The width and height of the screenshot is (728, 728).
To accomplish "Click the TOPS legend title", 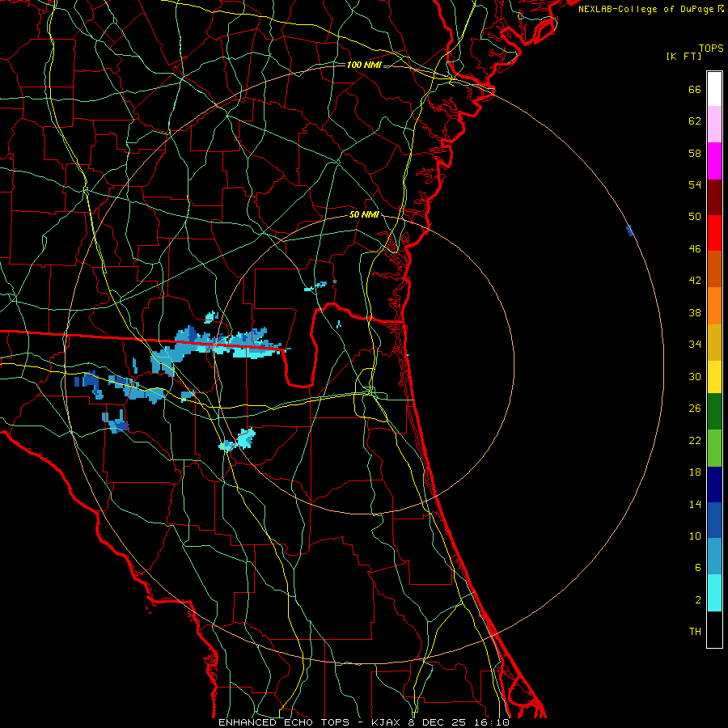I will point(711,48).
